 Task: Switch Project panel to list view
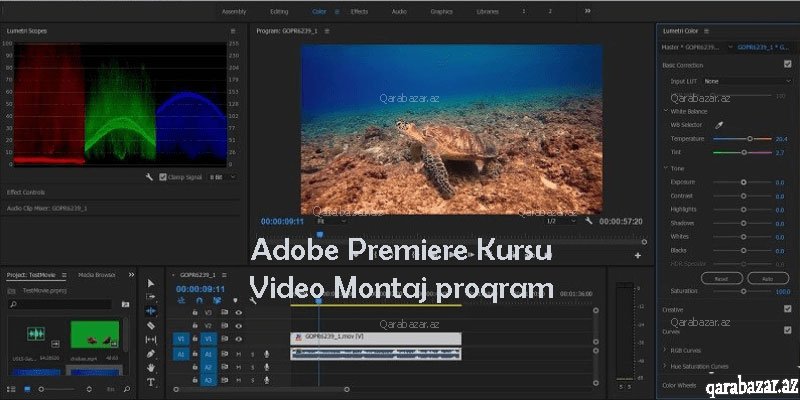click(12, 389)
